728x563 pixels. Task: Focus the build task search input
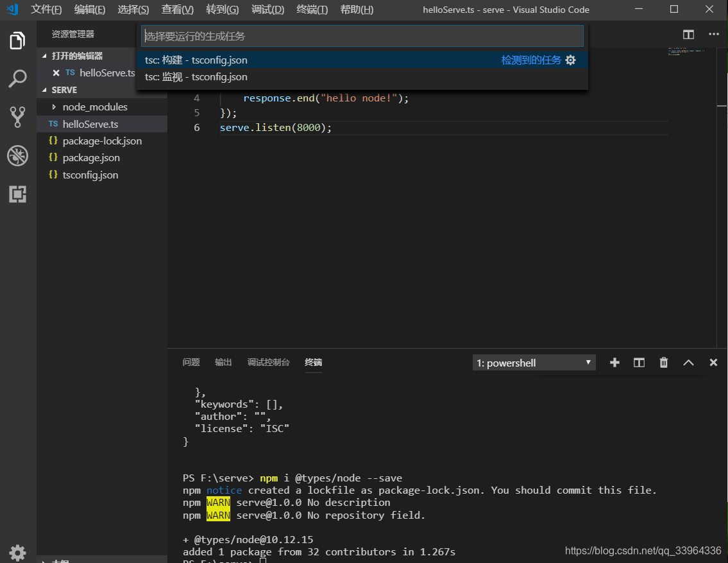pyautogui.click(x=362, y=36)
